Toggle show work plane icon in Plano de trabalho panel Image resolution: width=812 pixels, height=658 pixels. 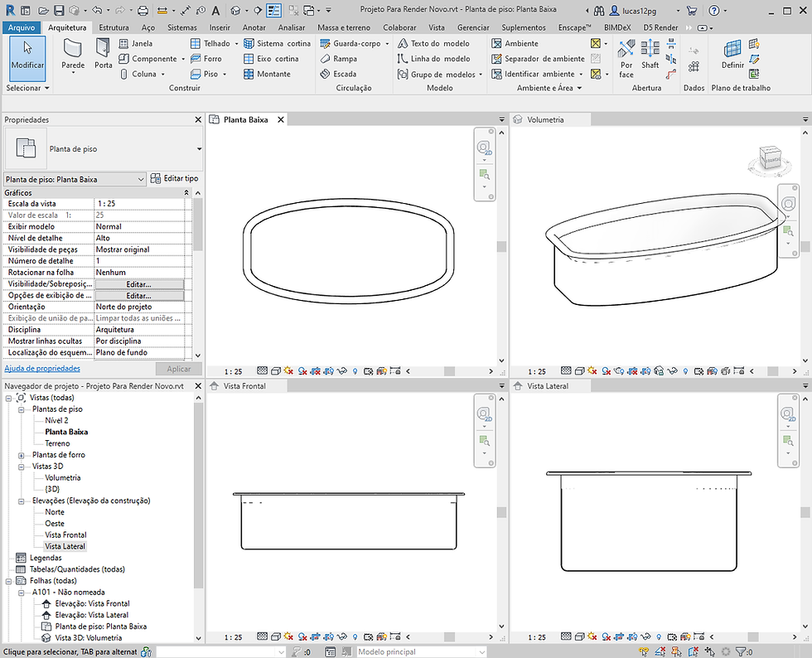point(755,44)
